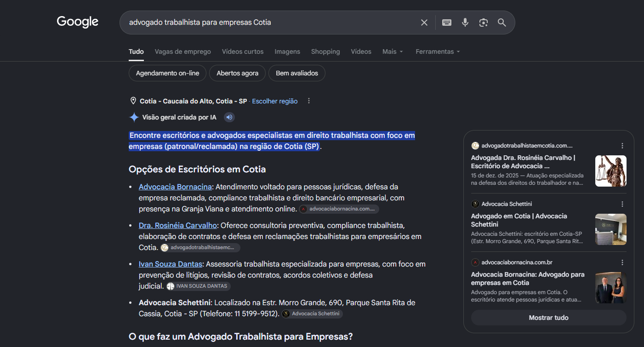Open the on-screen keyboard input tool
The image size is (644, 347).
(x=447, y=23)
